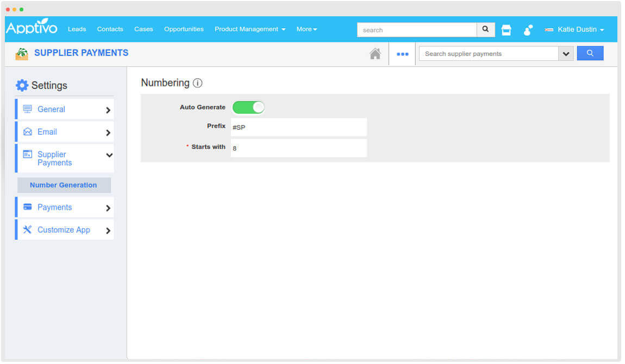Expand the General settings section
Viewport: 625px width, 364px height.
(65, 109)
